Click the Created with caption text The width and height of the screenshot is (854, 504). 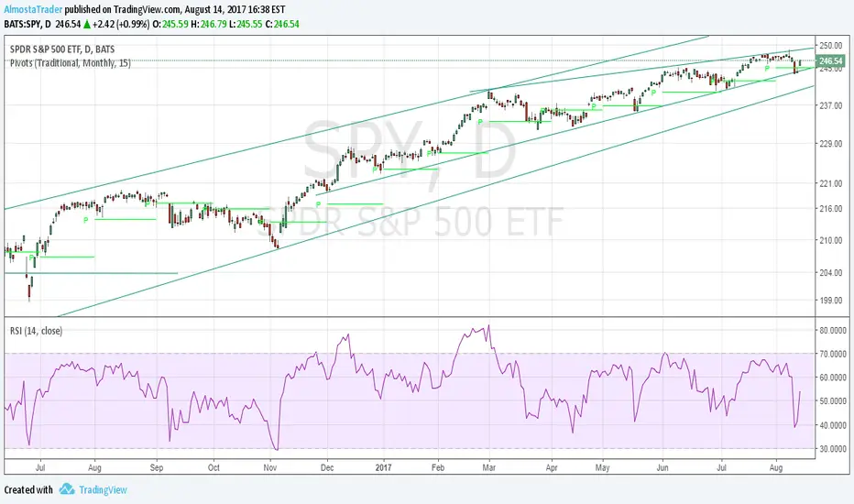(x=28, y=490)
